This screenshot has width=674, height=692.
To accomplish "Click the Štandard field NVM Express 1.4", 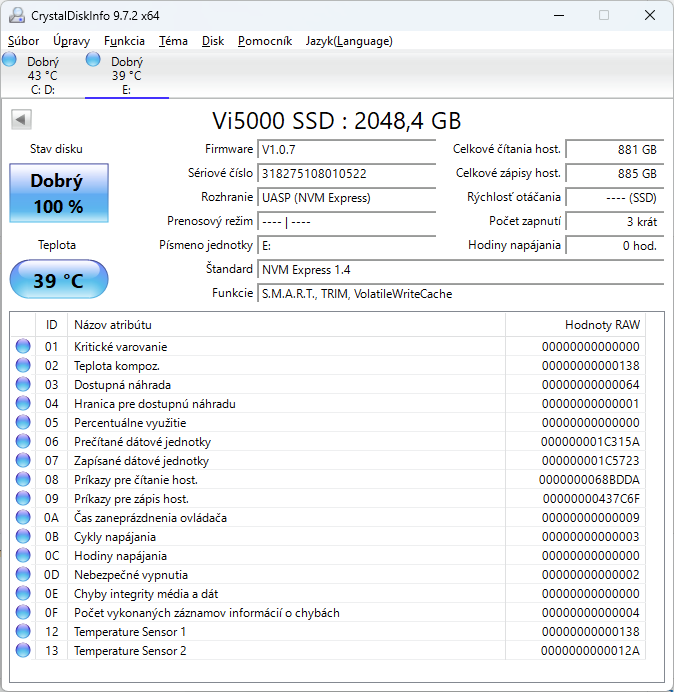I will pyautogui.click(x=460, y=270).
